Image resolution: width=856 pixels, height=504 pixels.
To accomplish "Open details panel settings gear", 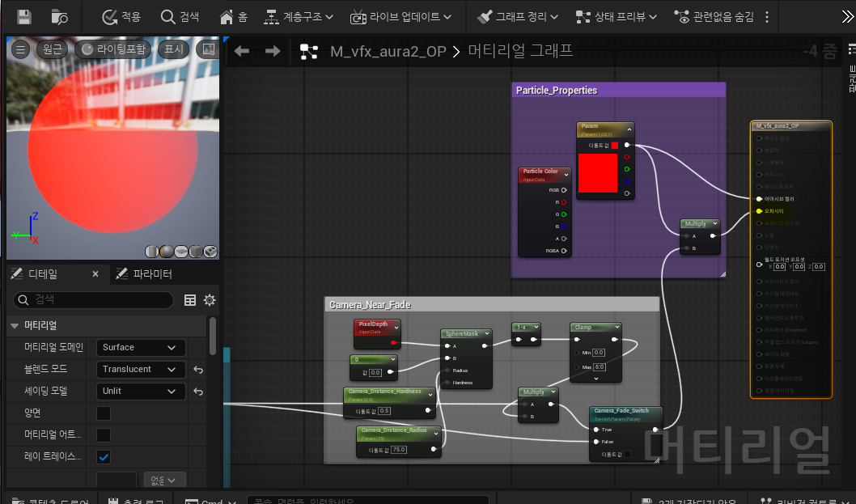I will point(210,300).
